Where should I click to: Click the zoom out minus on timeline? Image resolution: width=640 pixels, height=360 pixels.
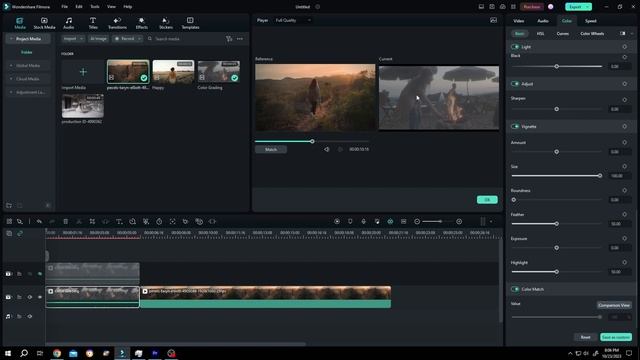pos(417,221)
